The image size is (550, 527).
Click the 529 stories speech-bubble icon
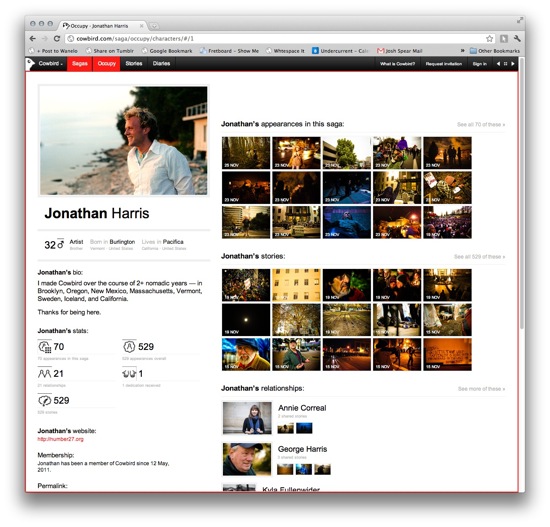click(x=45, y=401)
